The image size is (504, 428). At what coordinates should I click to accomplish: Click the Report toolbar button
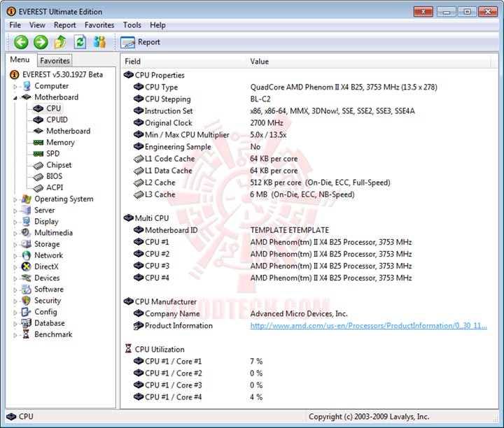pyautogui.click(x=140, y=42)
